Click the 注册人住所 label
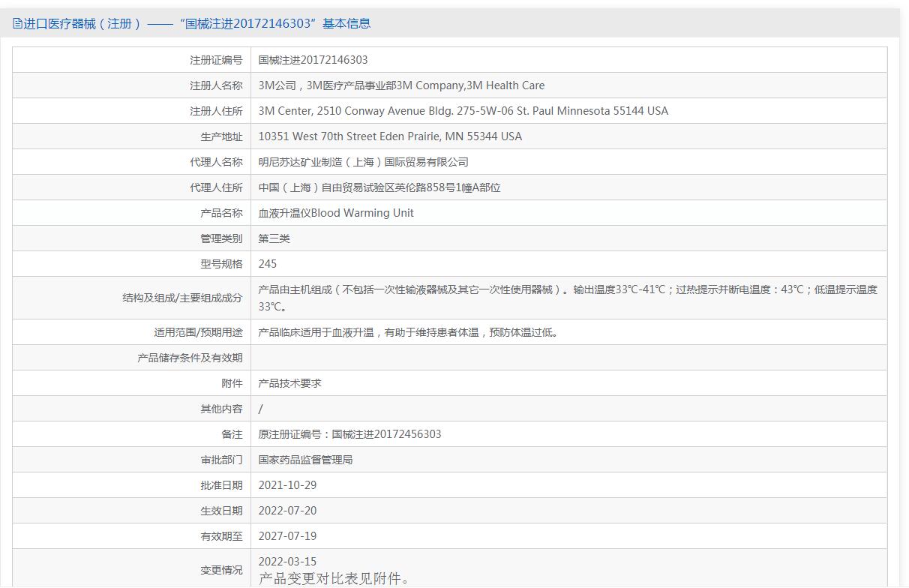Viewport: 909px width, 588px height. tap(216, 111)
